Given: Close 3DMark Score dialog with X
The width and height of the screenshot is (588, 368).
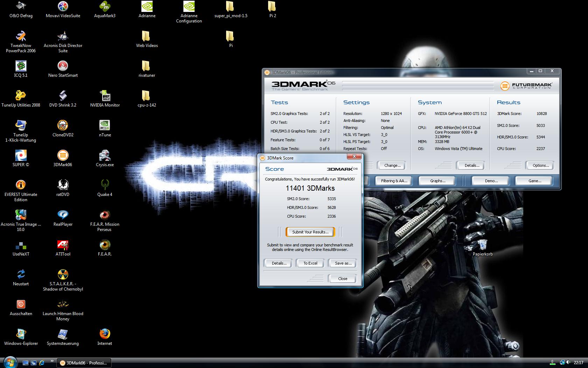Looking at the screenshot, I should point(354,156).
